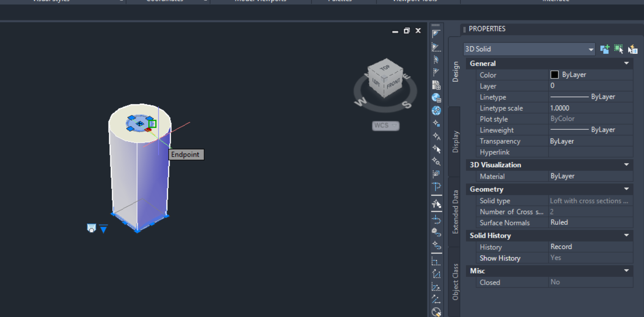Collapse the Geometry section header

(x=626, y=189)
